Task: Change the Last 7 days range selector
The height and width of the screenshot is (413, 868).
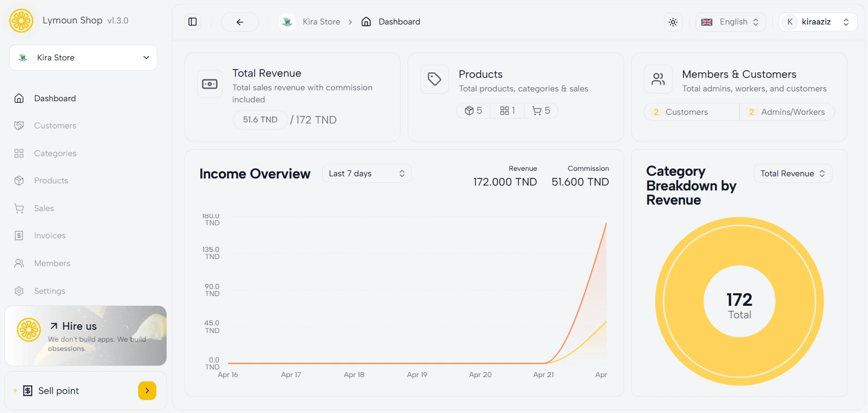Action: tap(367, 174)
